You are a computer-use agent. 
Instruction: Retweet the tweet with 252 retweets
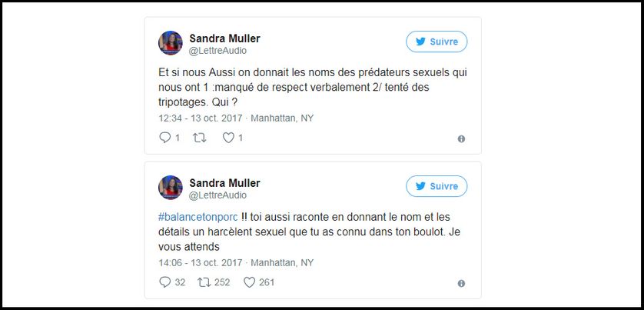click(204, 282)
